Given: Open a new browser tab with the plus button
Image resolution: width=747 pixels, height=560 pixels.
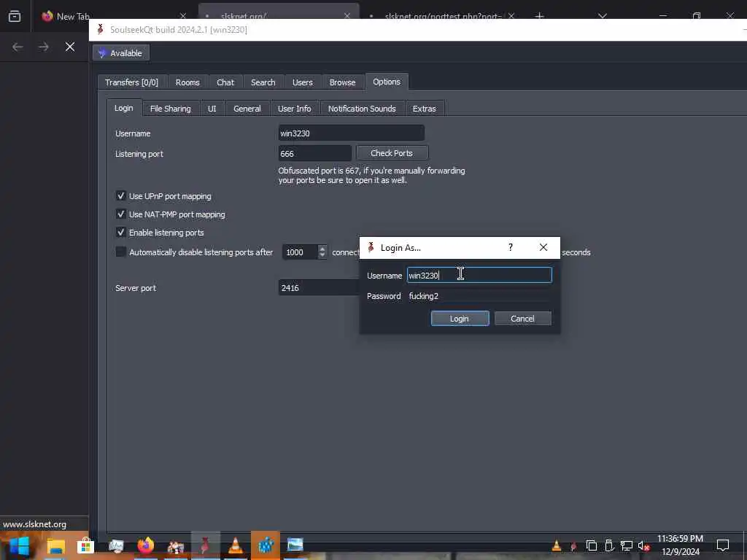Looking at the screenshot, I should click(x=539, y=16).
